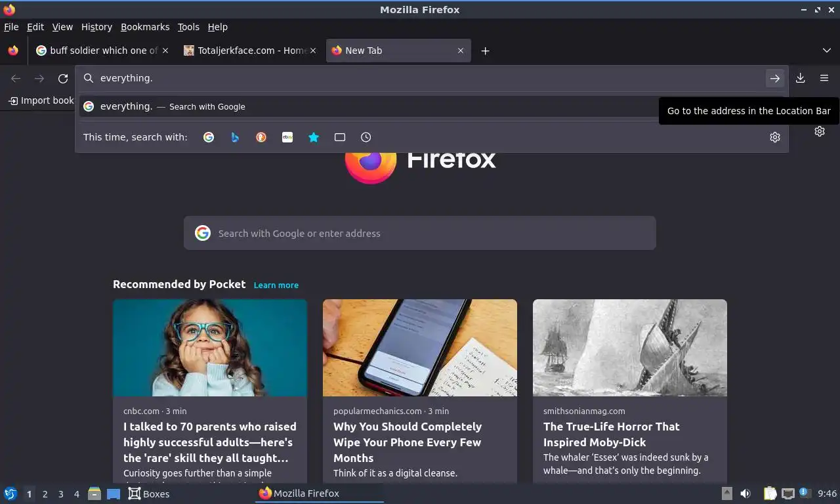Viewport: 840px width, 504px height.
Task: Click the Back navigation arrow
Action: point(16,78)
